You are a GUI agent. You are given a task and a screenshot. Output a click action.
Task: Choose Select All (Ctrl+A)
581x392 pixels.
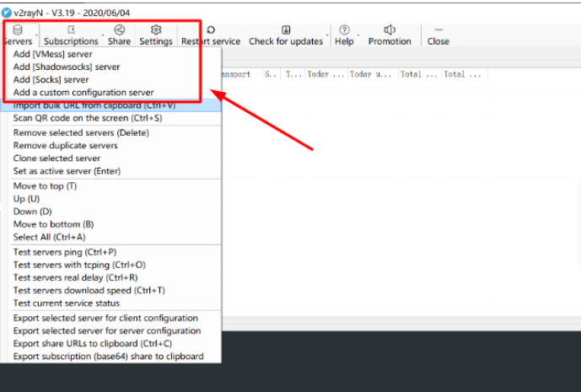pos(111,237)
